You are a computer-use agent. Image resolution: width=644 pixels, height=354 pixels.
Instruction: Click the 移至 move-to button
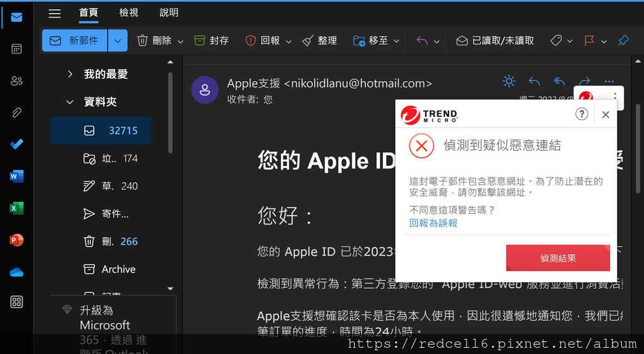[x=370, y=41]
